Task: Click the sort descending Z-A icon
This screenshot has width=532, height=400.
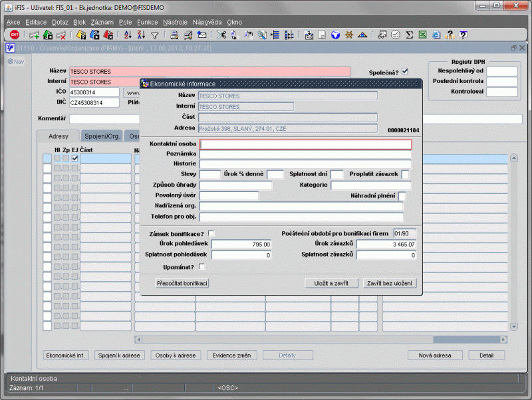Action: (140, 35)
